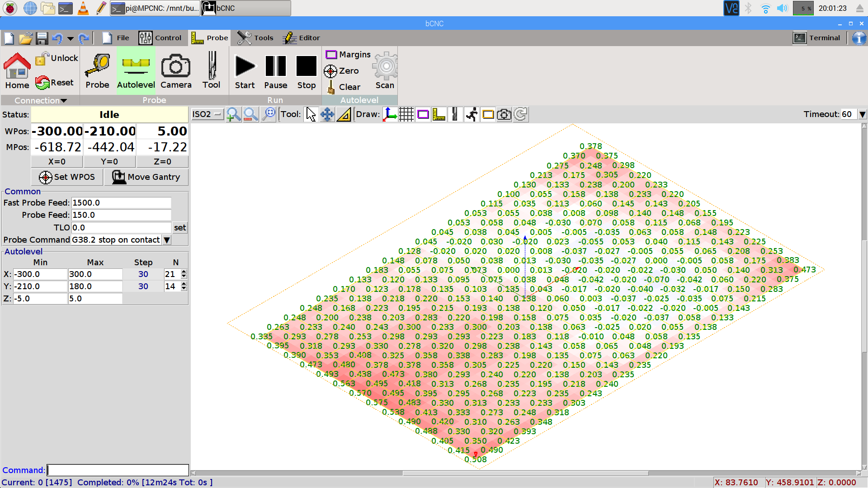This screenshot has height=488, width=868.
Task: Toggle the grid drawing display
Action: 406,114
